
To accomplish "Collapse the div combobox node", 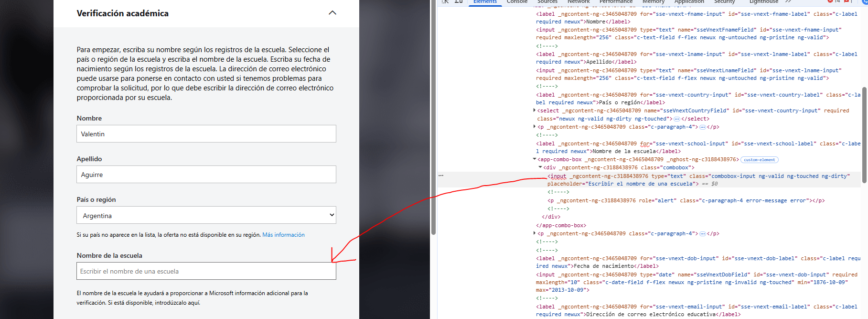I will [x=540, y=167].
